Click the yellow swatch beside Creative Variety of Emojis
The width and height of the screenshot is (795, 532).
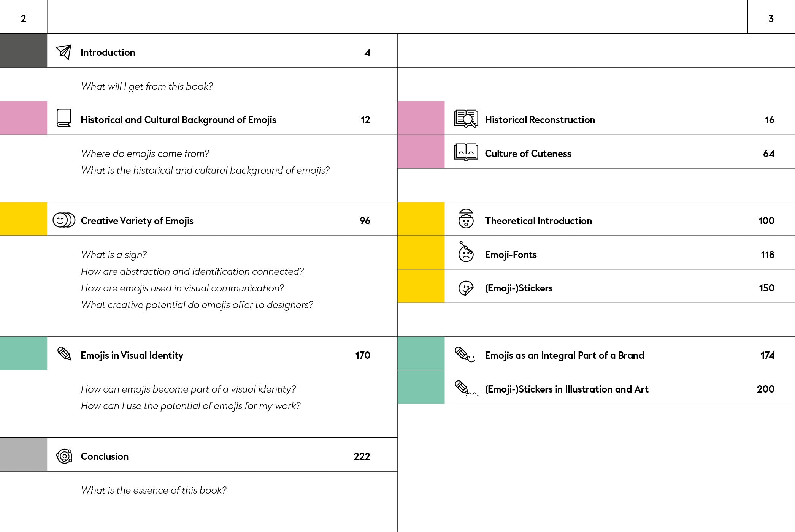(x=24, y=219)
